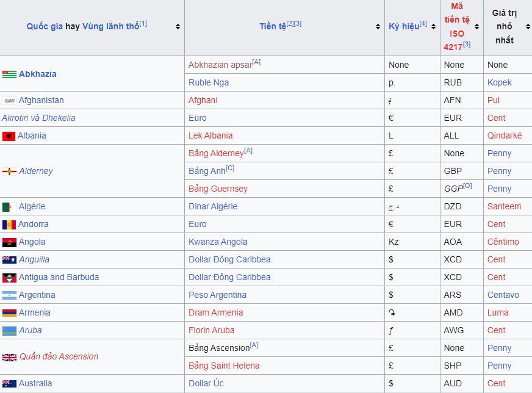Click the Australia flag icon
The height and width of the screenshot is (393, 532).
pyautogui.click(x=9, y=384)
